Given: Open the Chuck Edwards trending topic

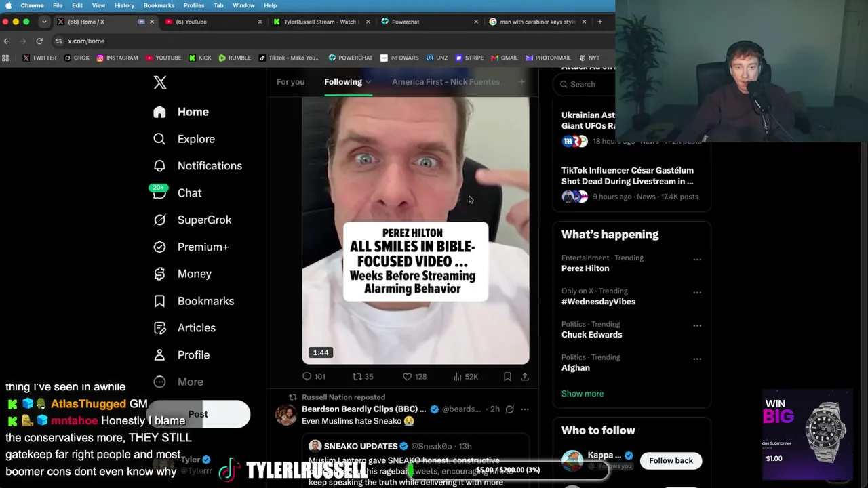Looking at the screenshot, I should click(x=591, y=335).
